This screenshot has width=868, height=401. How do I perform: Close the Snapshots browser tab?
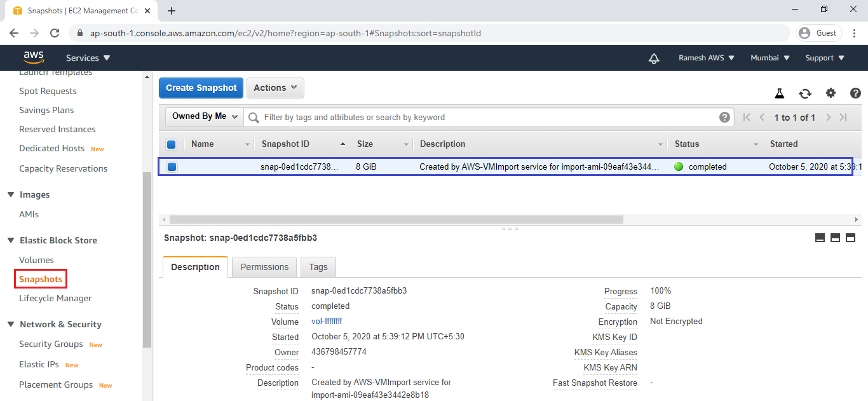tap(149, 11)
